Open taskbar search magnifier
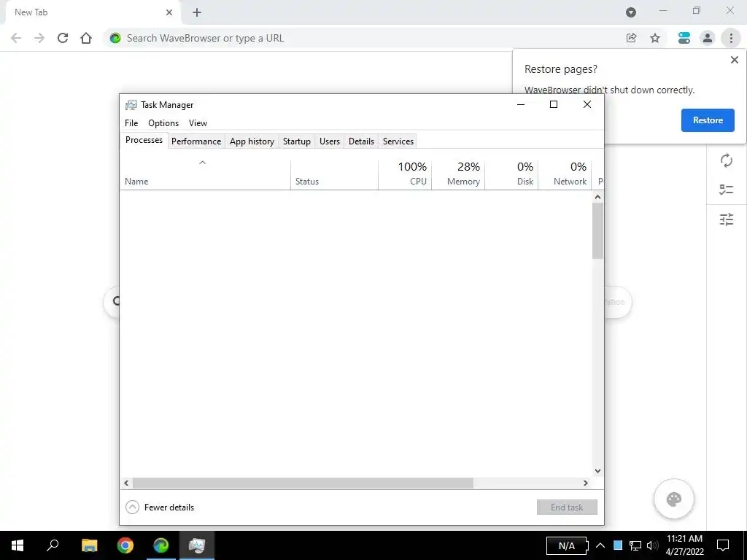Screen dimensions: 747x560 [53, 545]
